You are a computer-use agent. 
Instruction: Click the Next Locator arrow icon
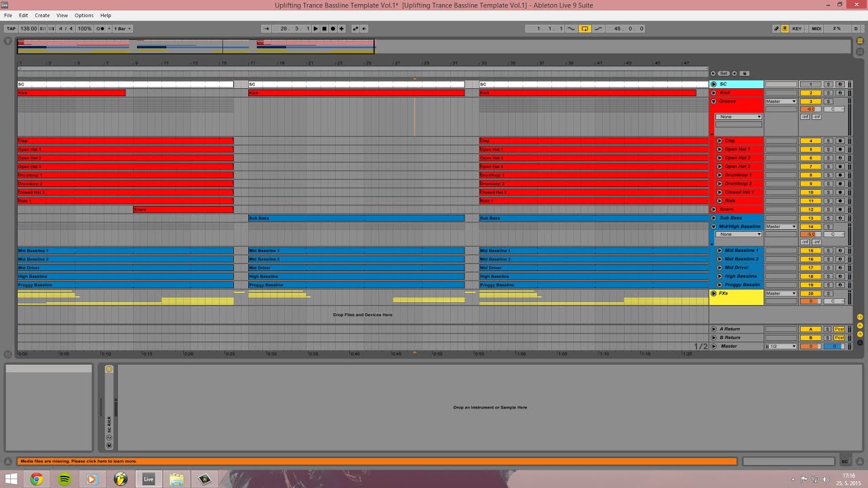click(734, 73)
